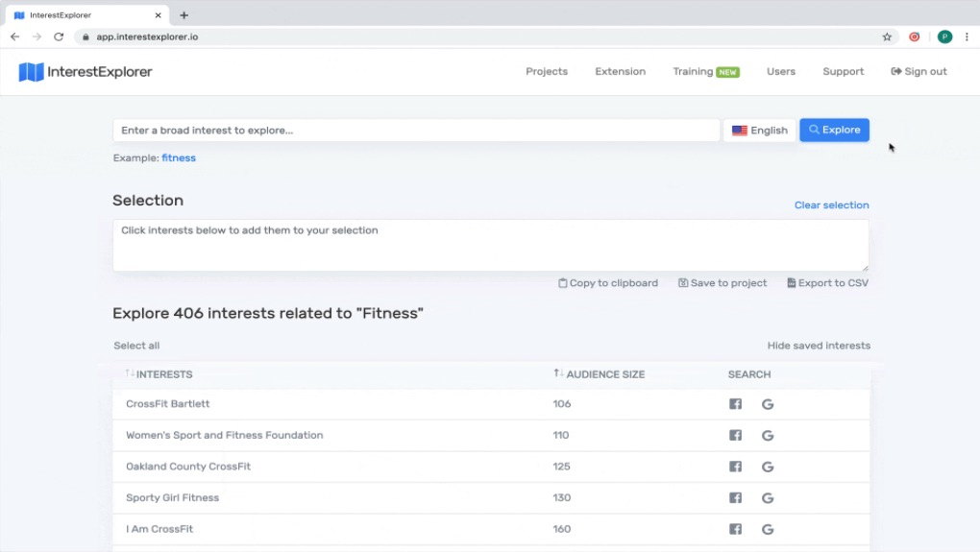Focus the broad interest search field
Screen dimensions: 980x552
tap(416, 130)
